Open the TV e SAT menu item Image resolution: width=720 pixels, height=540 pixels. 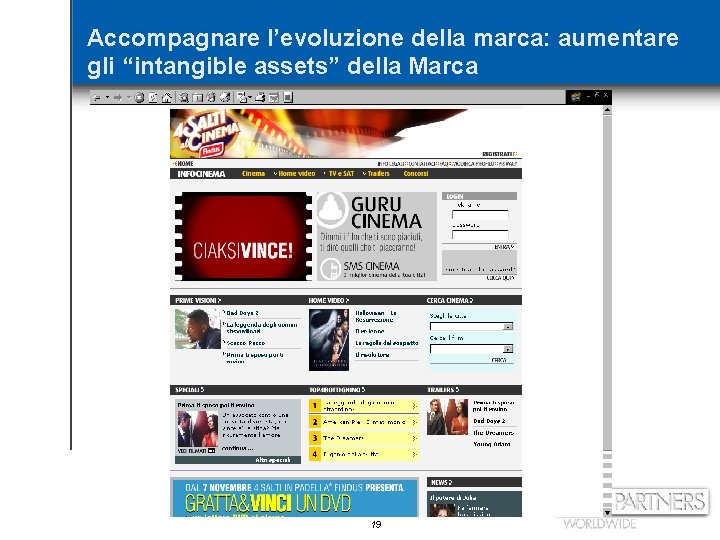[340, 174]
